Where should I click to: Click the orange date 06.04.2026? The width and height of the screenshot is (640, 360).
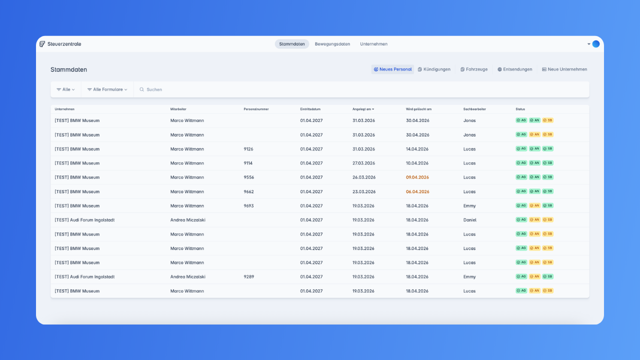click(417, 191)
